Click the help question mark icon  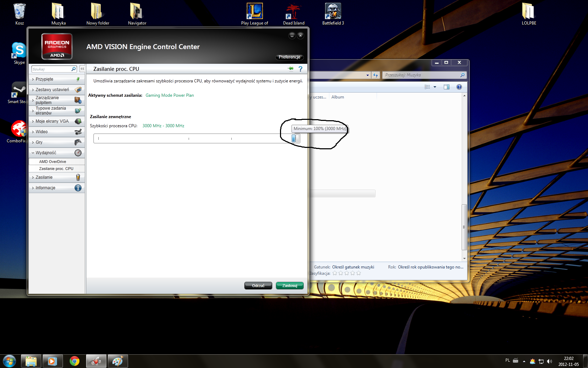[x=300, y=69]
